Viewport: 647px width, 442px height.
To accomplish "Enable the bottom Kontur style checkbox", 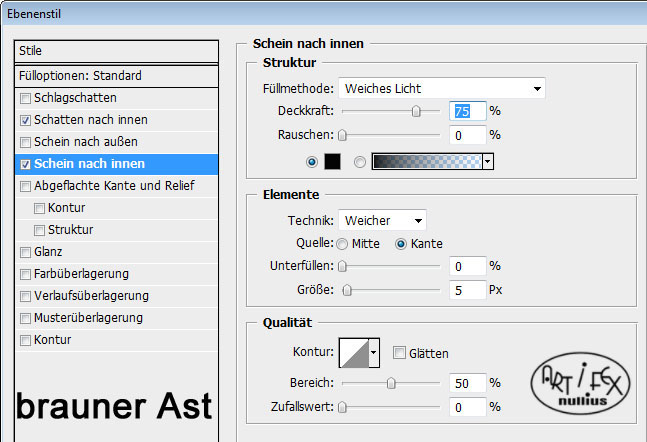I will pyautogui.click(x=26, y=340).
